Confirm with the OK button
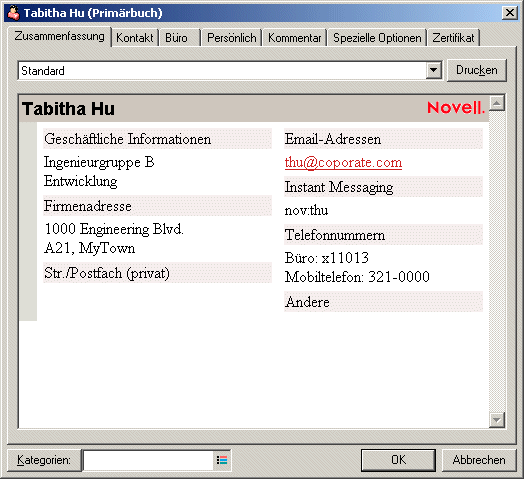The height and width of the screenshot is (479, 524). pos(398,460)
